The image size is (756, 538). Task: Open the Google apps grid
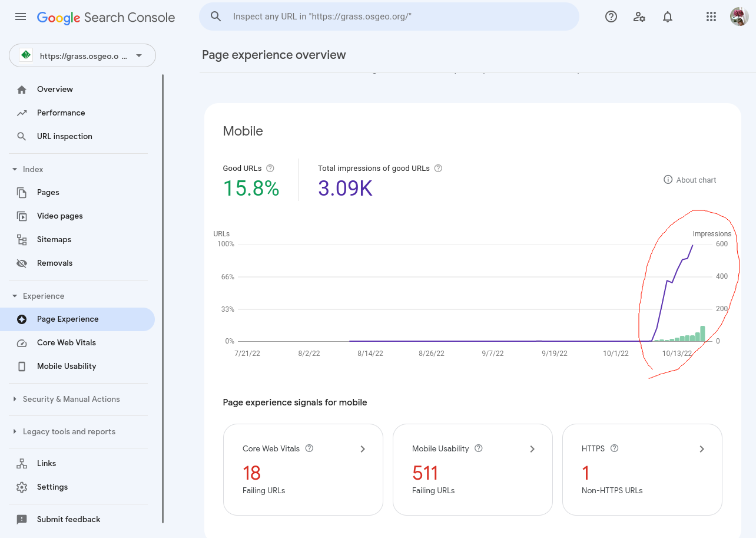711,16
